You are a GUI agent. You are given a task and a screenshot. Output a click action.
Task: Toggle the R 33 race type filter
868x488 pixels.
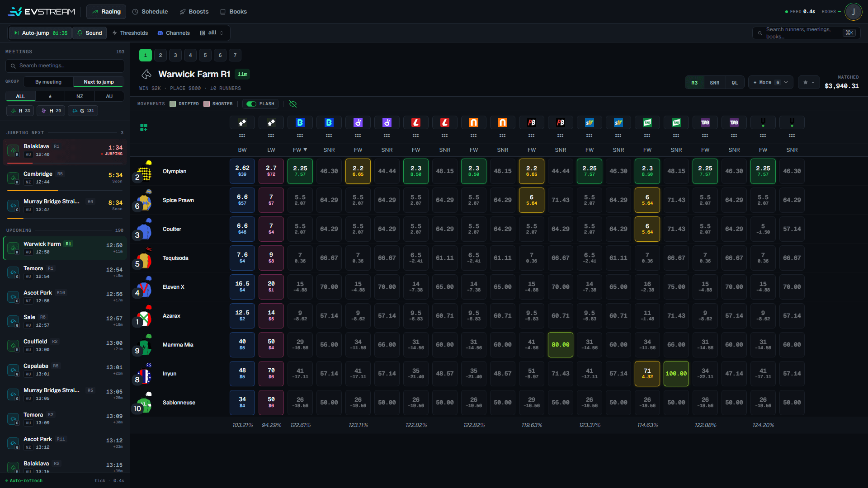click(x=20, y=111)
